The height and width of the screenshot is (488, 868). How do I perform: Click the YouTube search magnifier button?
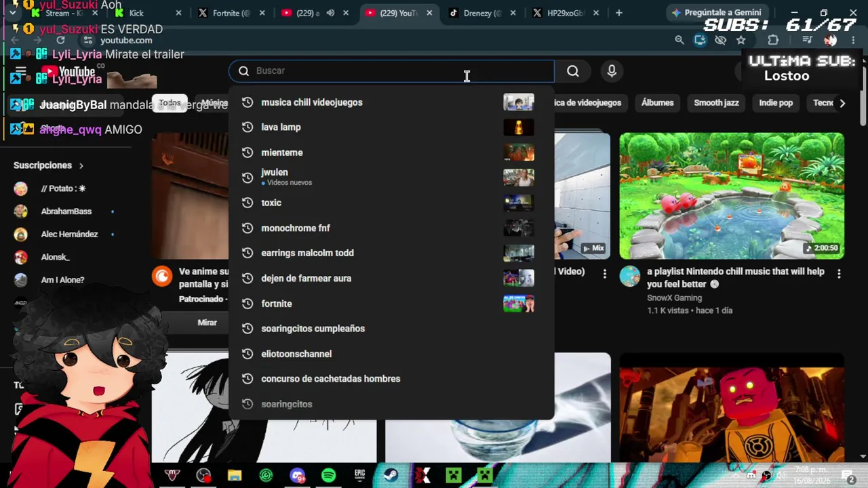pyautogui.click(x=573, y=71)
